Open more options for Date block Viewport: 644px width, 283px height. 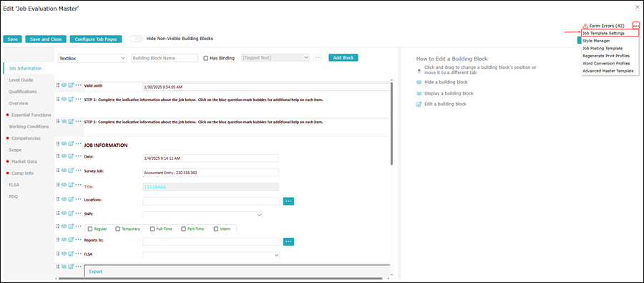click(x=78, y=156)
